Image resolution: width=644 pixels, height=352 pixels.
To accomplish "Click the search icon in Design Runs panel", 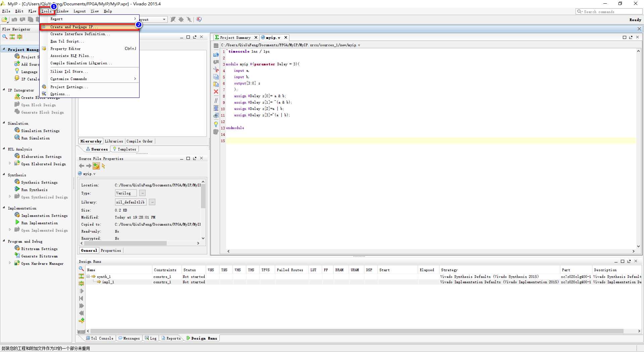I will point(81,269).
